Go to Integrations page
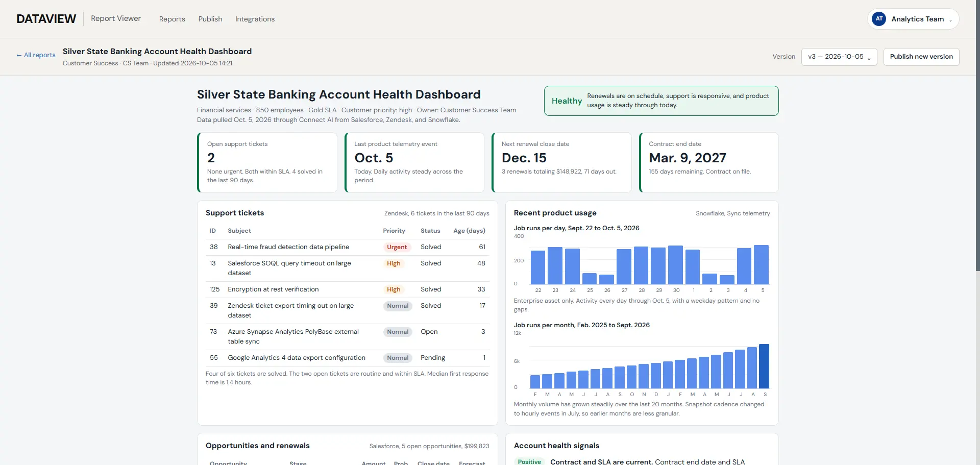The image size is (980, 465). 255,19
